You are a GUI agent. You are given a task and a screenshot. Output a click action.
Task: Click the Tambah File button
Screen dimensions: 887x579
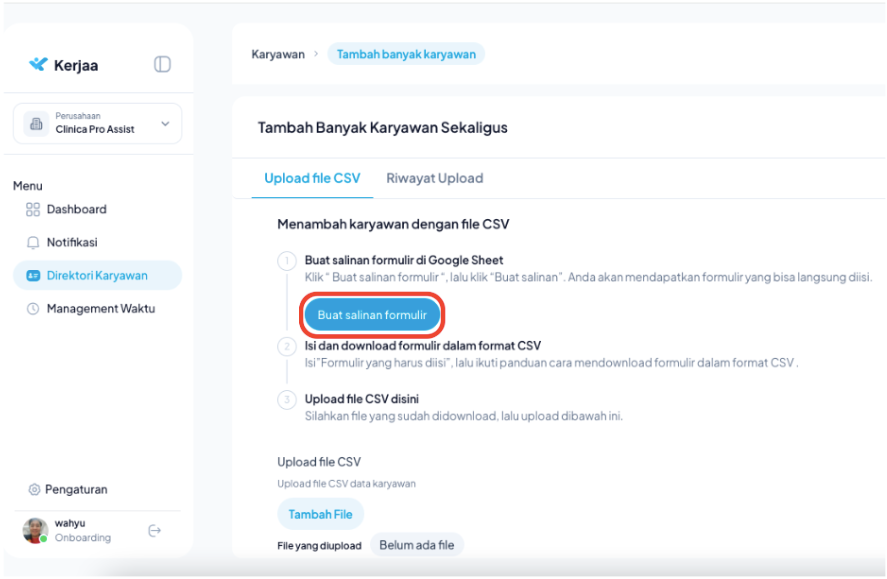tap(320, 514)
